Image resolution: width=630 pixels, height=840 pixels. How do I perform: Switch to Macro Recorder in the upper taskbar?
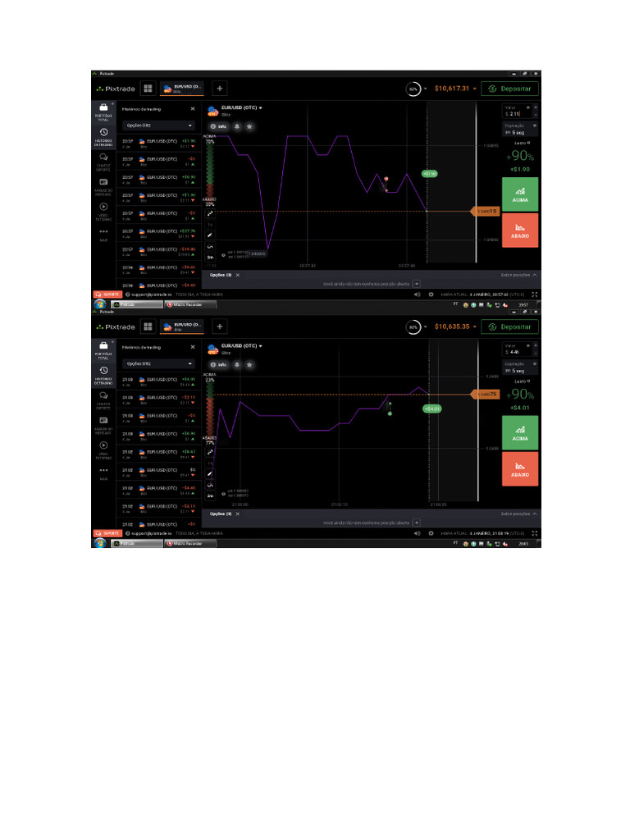[x=190, y=304]
